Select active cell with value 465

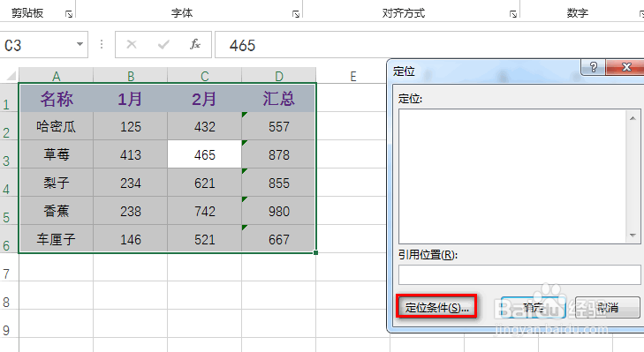205,154
